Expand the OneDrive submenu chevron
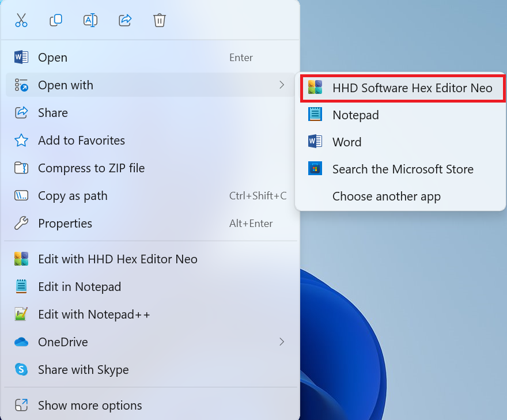The image size is (507, 420). pyautogui.click(x=282, y=342)
